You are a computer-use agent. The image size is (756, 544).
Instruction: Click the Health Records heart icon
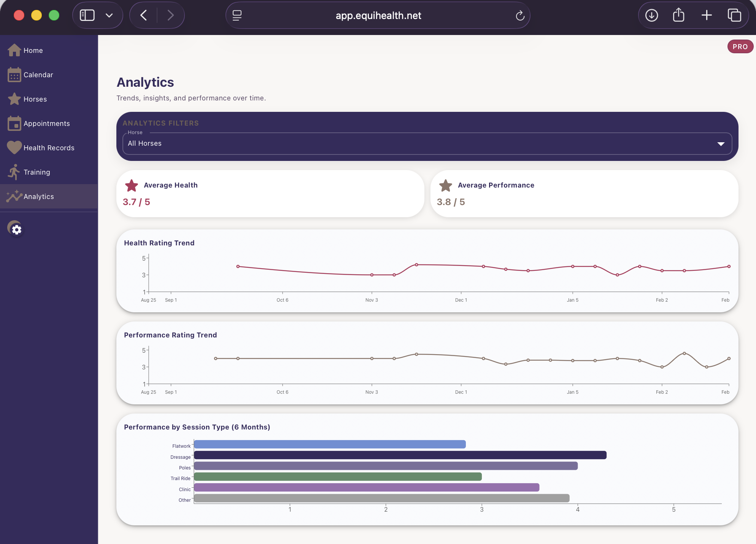[14, 148]
